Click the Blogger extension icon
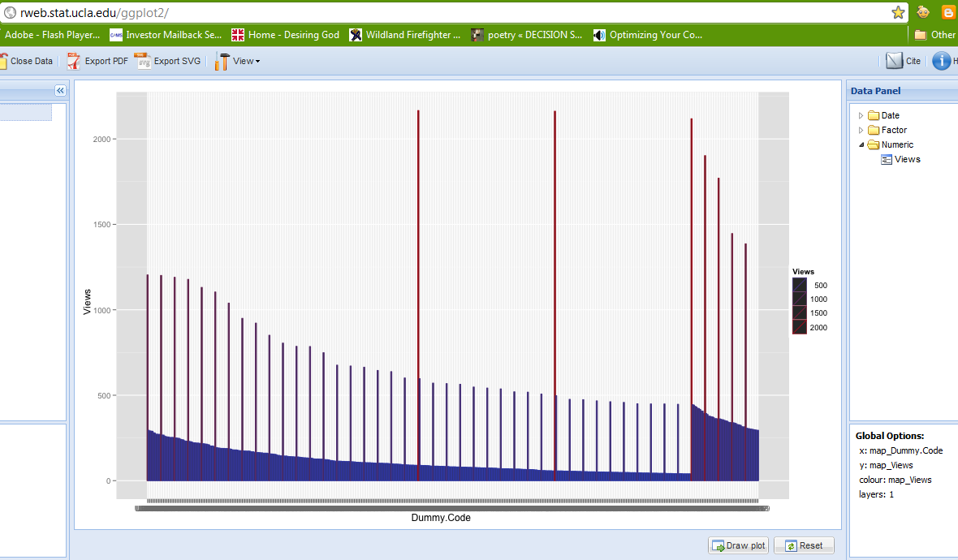The width and height of the screenshot is (958, 560). click(x=947, y=12)
